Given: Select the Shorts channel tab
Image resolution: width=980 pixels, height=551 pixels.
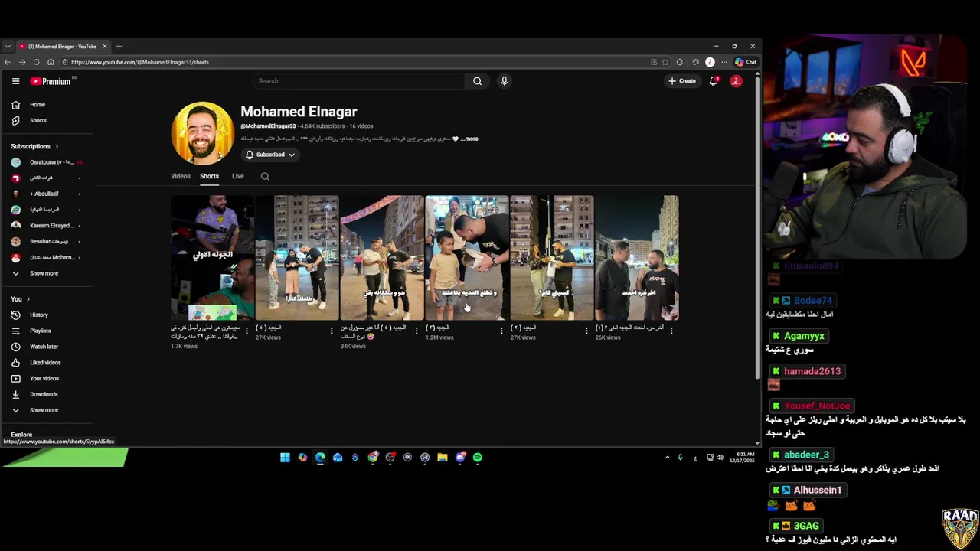Looking at the screenshot, I should [209, 176].
